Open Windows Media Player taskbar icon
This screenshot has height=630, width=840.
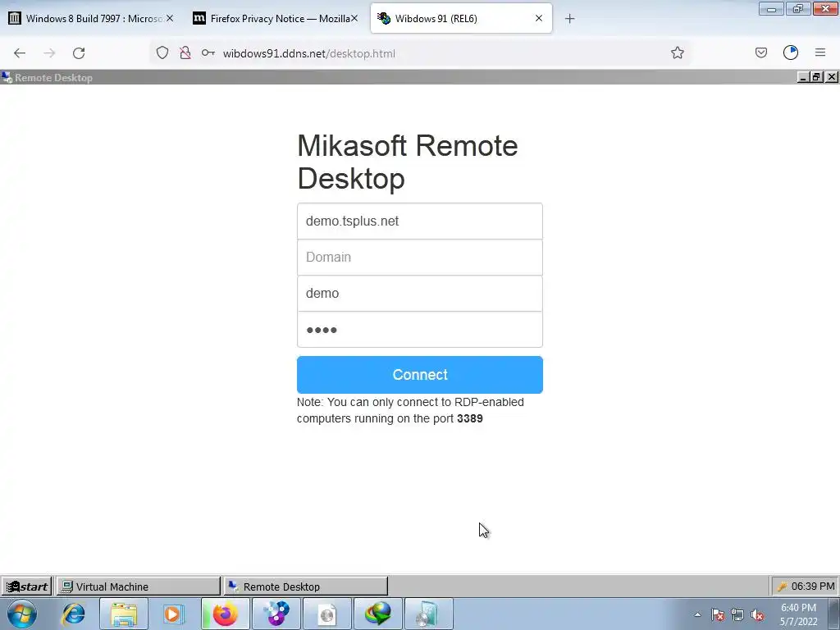[x=173, y=614]
